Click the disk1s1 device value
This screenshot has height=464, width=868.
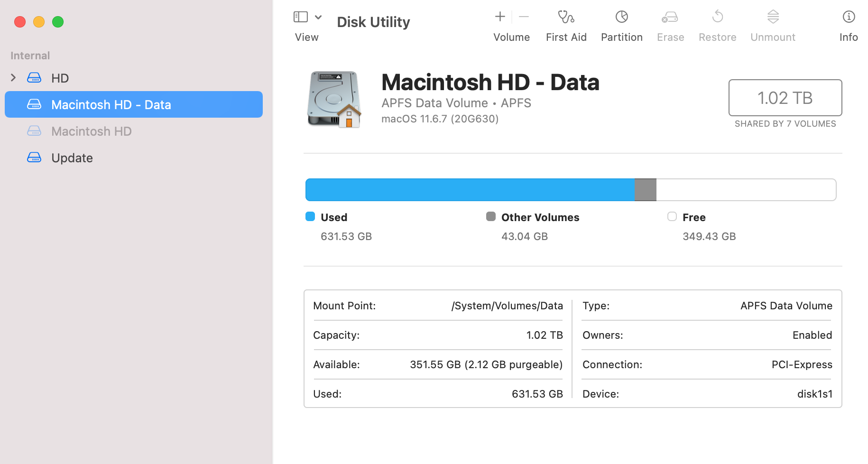tap(815, 394)
